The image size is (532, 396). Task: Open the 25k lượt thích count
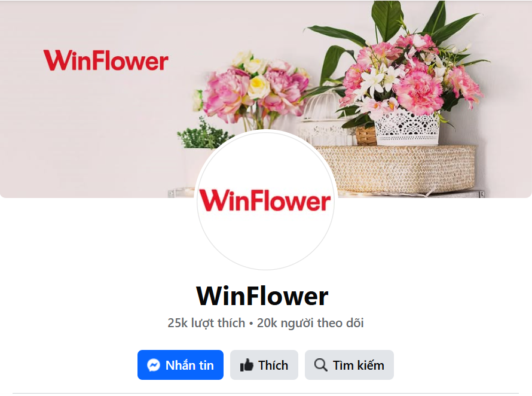(206, 322)
